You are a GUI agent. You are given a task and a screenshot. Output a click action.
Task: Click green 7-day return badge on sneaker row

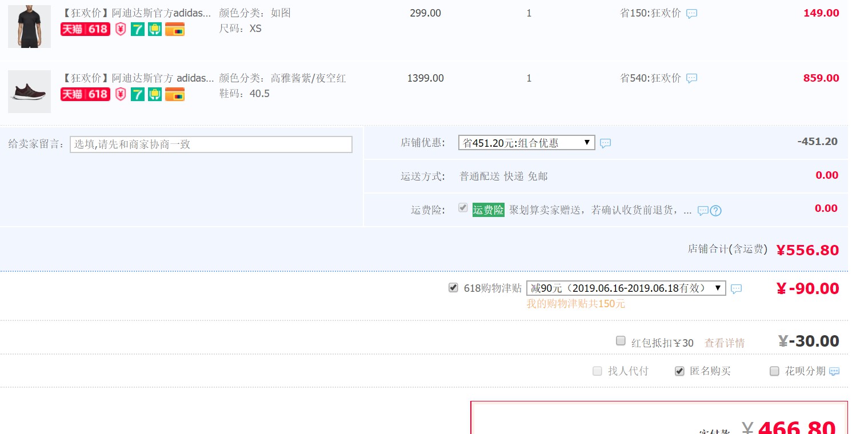coord(138,94)
